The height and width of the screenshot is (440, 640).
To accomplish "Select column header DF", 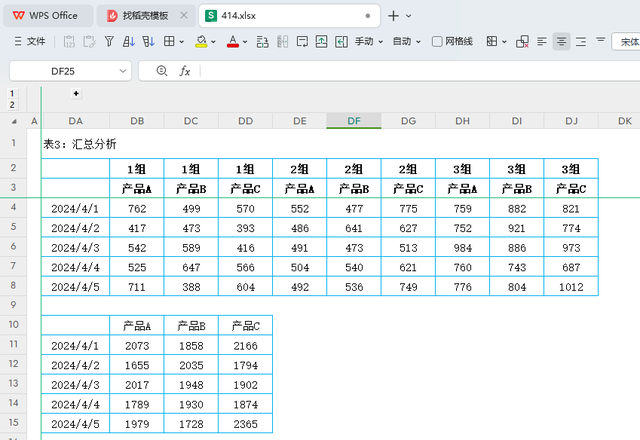I will (354, 121).
